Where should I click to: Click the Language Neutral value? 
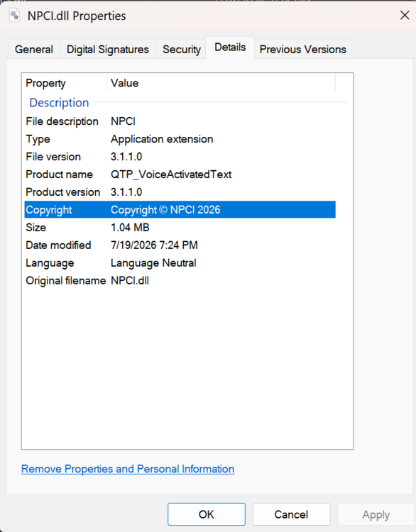pos(153,263)
